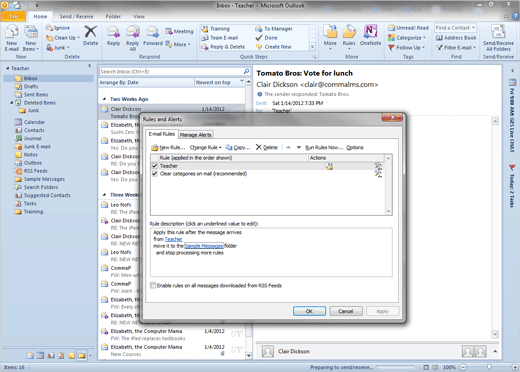Image resolution: width=520 pixels, height=372 pixels.
Task: Uncheck Clear categories on mail rule
Action: 155,174
